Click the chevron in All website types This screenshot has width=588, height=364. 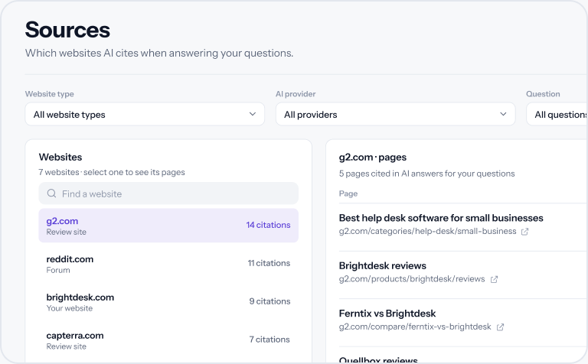[253, 114]
